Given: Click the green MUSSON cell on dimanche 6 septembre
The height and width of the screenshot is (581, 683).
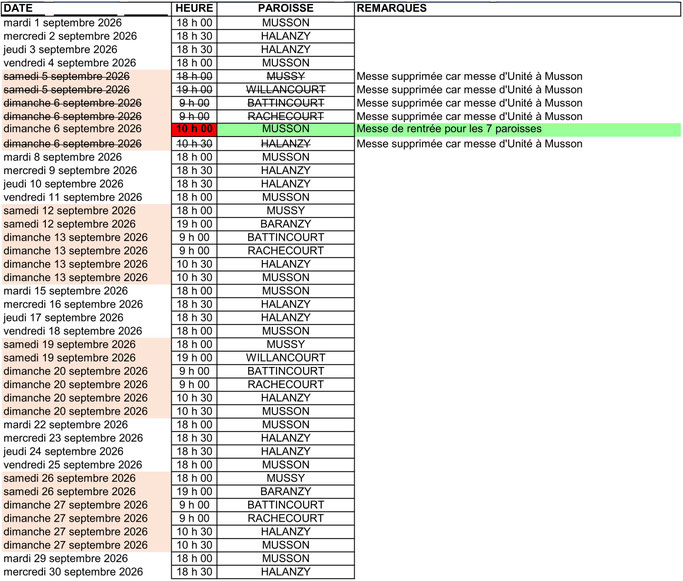Looking at the screenshot, I should click(x=286, y=129).
